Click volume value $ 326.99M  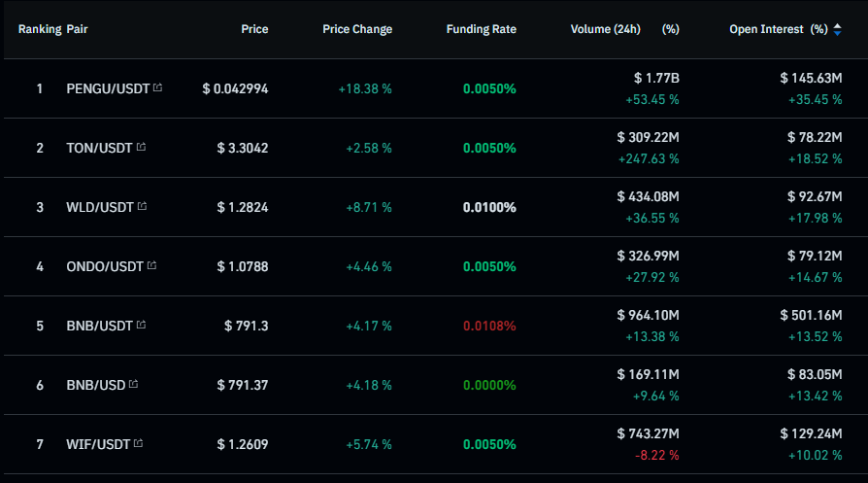tap(649, 256)
